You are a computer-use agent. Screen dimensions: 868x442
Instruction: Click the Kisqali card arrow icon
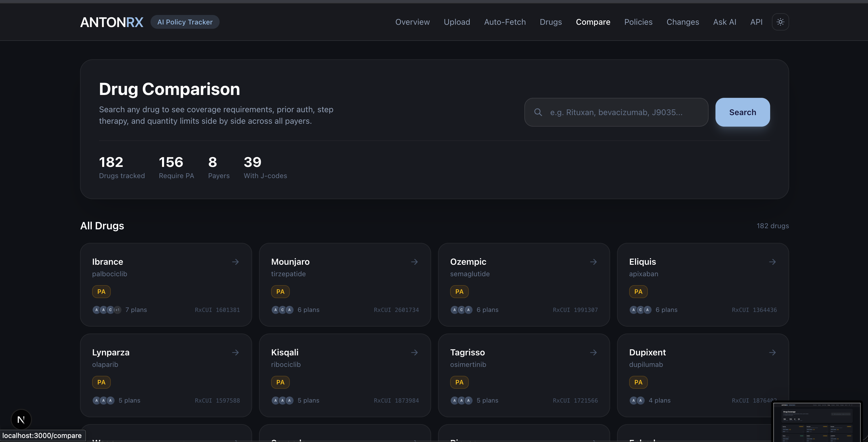(414, 353)
